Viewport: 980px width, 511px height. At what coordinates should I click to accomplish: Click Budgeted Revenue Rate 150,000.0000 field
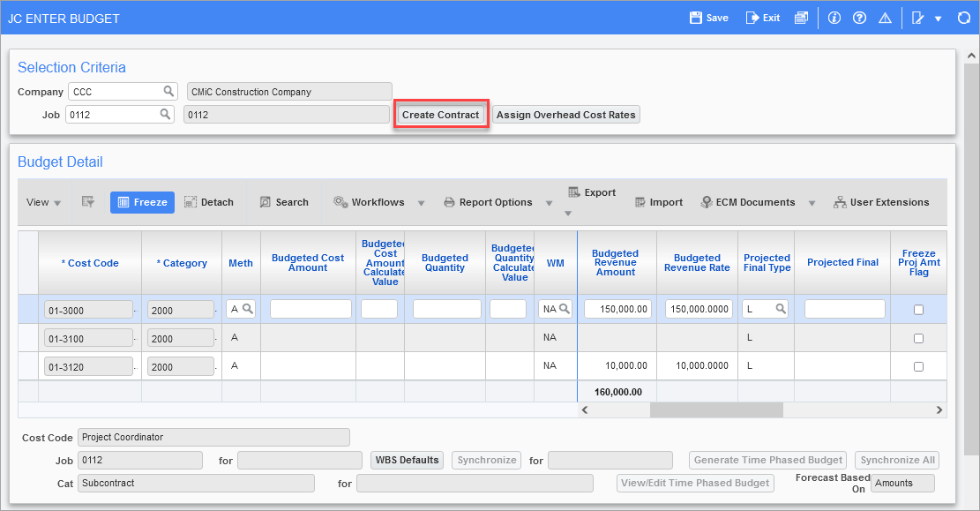(699, 309)
